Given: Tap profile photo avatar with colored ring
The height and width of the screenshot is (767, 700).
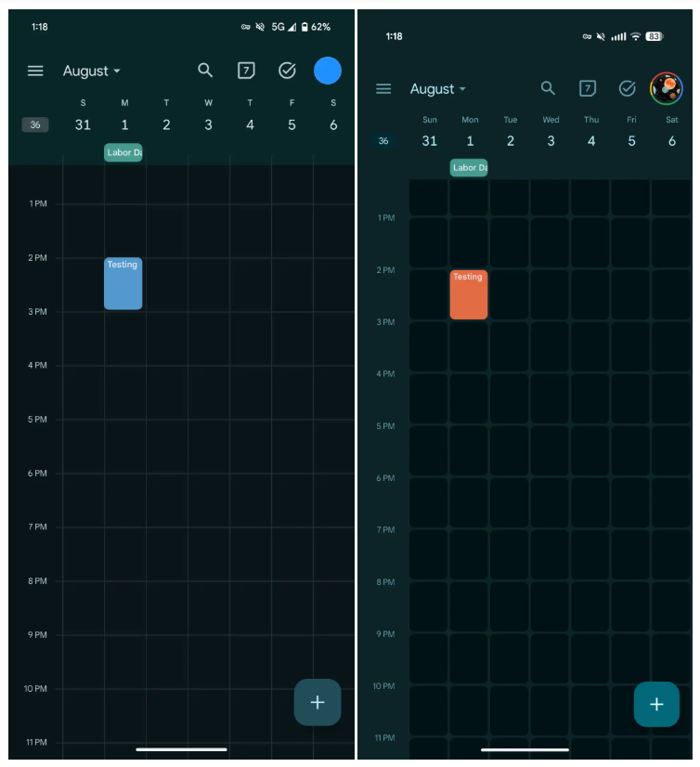Looking at the screenshot, I should coord(667,88).
